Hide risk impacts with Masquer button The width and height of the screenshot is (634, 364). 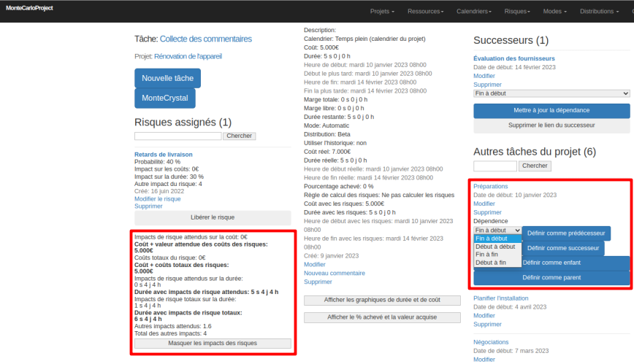point(213,343)
